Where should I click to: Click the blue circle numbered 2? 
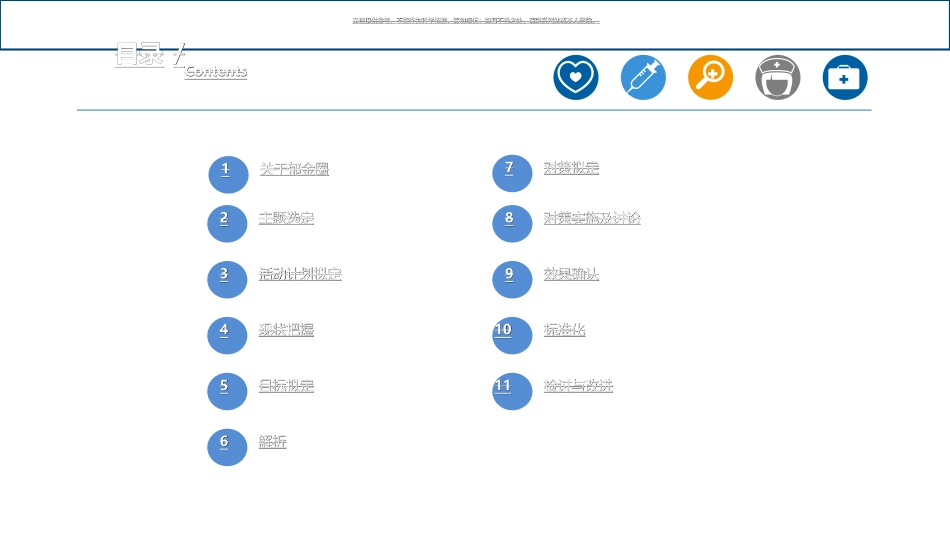227,224
